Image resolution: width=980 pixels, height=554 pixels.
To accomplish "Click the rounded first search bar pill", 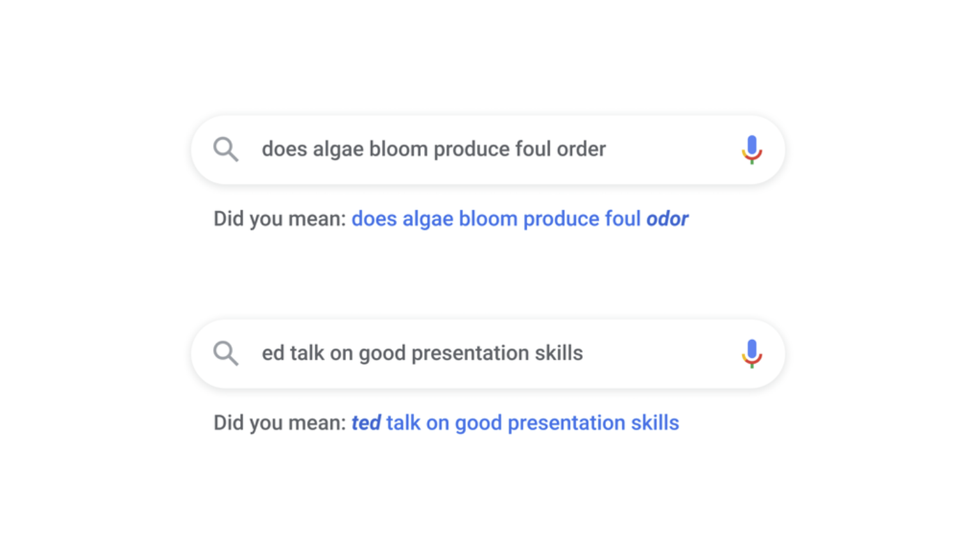I will tap(488, 149).
